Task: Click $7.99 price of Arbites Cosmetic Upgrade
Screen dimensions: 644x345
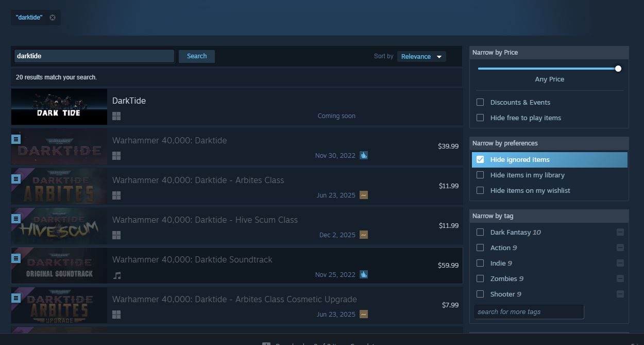Action: click(450, 305)
